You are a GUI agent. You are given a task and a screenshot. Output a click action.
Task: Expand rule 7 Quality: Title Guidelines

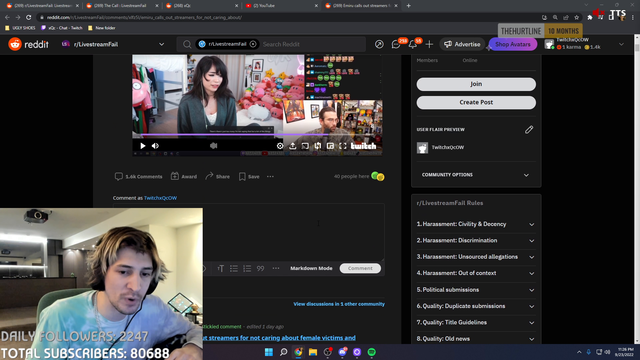pyautogui.click(x=476, y=322)
